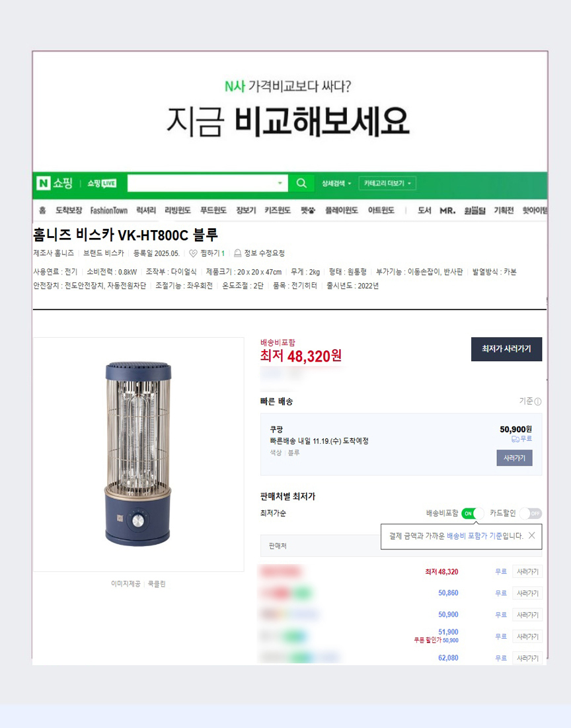Screen dimensions: 571x728
Task: Open the FashionTown menu item
Action: click(x=108, y=210)
